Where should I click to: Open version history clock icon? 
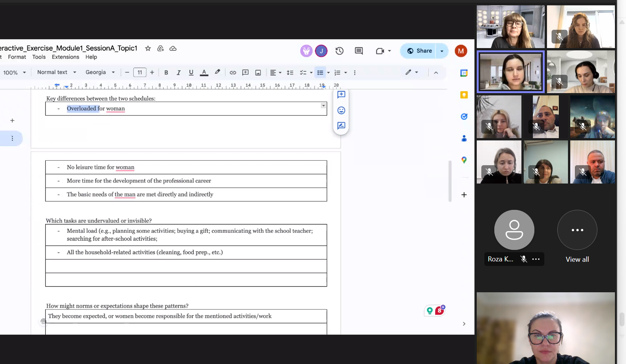[339, 51]
